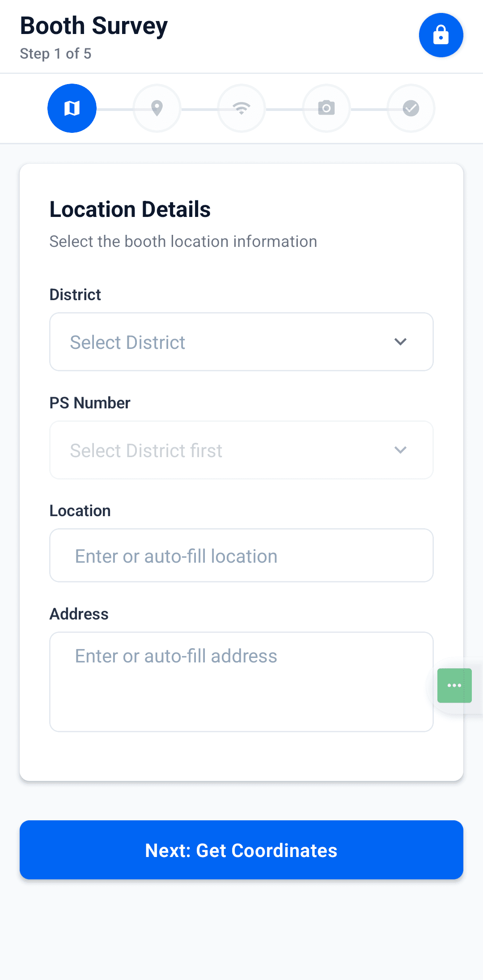This screenshot has width=483, height=980.
Task: Tap the blue lock icon button
Action: coord(441,35)
